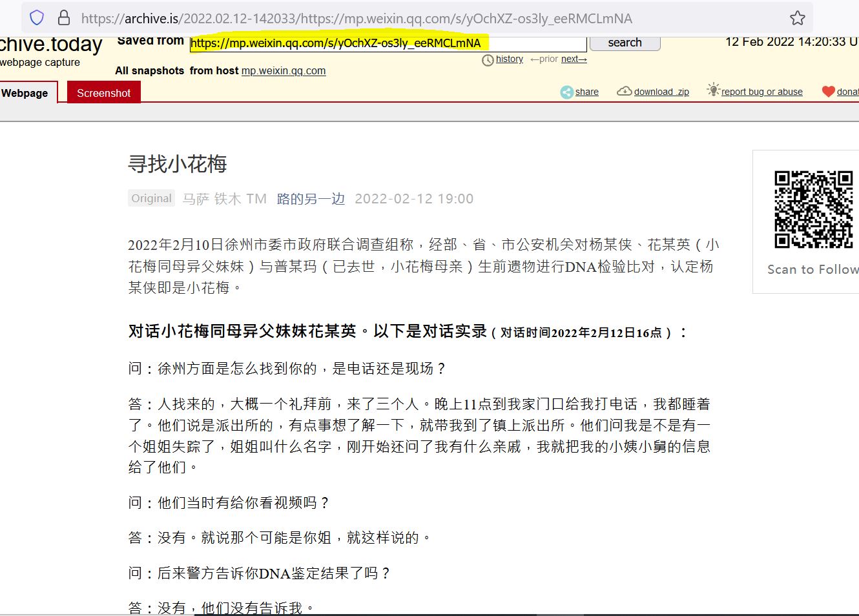The height and width of the screenshot is (616, 859).
Task: Click the saved-from URL input field
Action: pyautogui.click(x=388, y=43)
